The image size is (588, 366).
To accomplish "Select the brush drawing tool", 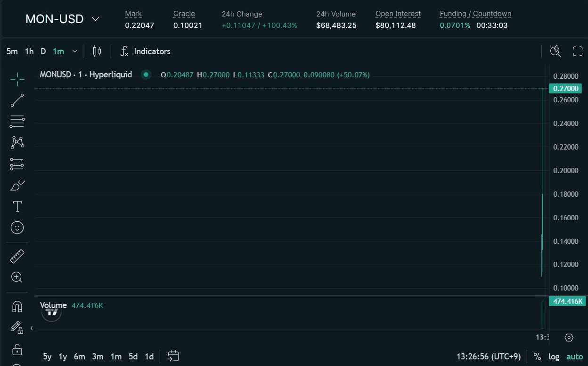I will 17,185.
